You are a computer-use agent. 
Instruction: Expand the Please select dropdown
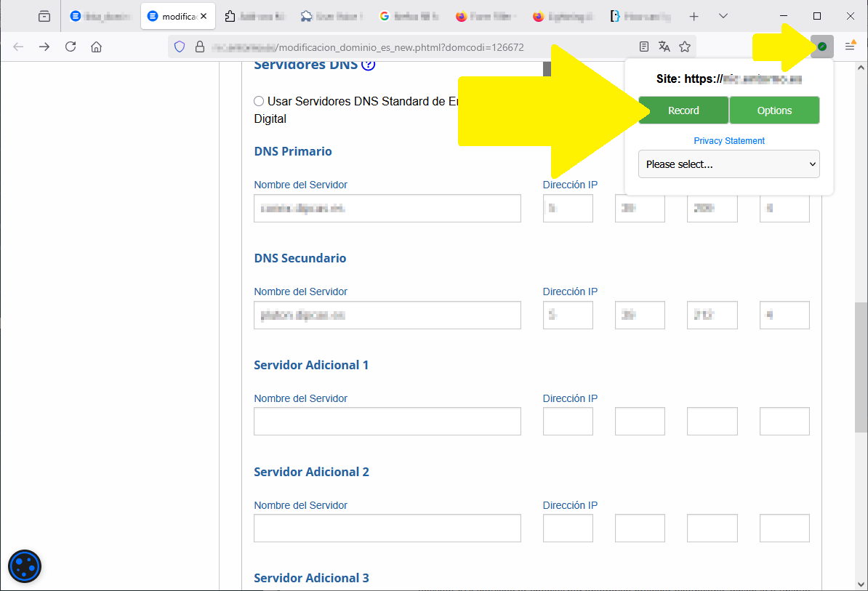click(728, 164)
